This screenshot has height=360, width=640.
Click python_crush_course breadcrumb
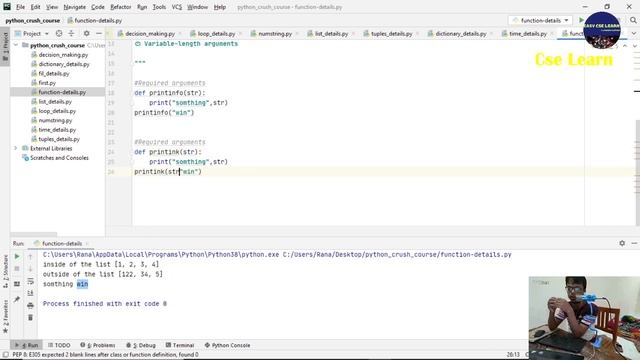click(x=33, y=20)
